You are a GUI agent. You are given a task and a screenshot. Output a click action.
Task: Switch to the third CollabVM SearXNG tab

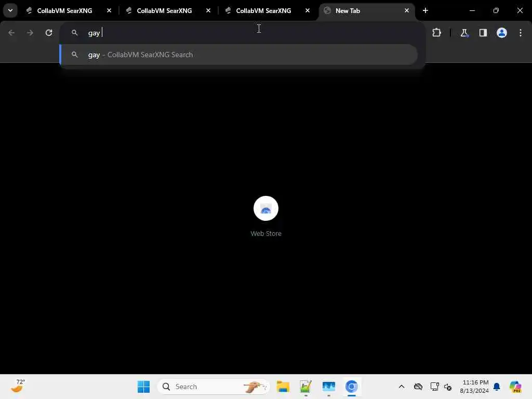click(263, 10)
